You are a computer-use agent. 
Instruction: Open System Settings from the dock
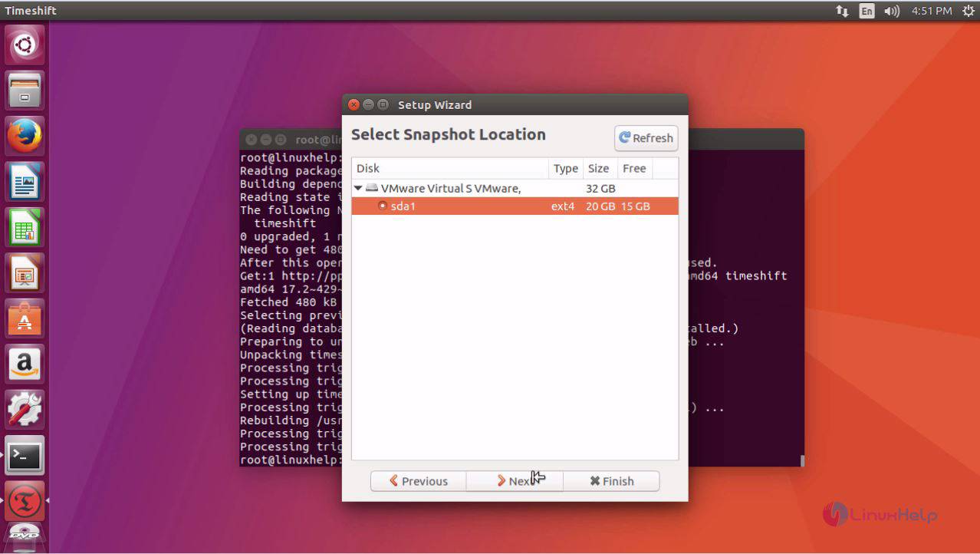(x=25, y=409)
